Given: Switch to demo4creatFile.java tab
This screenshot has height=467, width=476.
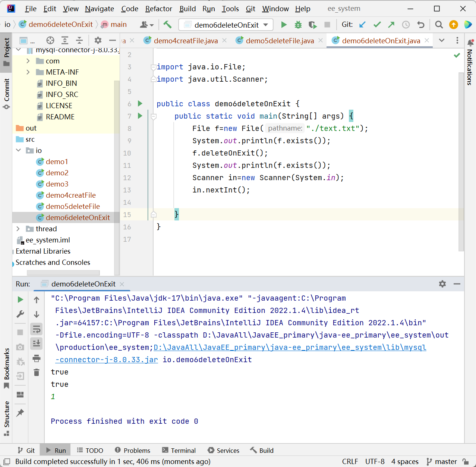Looking at the screenshot, I should 186,41.
